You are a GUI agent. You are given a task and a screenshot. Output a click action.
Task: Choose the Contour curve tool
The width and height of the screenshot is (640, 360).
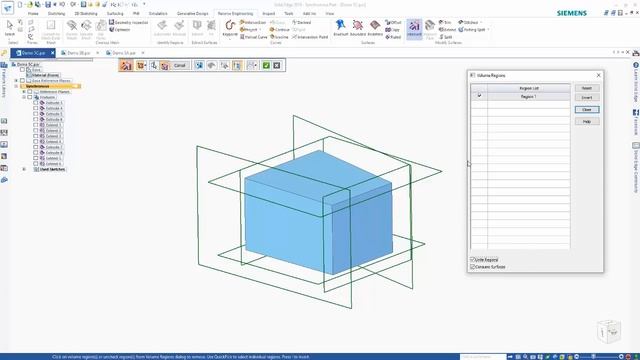click(280, 30)
